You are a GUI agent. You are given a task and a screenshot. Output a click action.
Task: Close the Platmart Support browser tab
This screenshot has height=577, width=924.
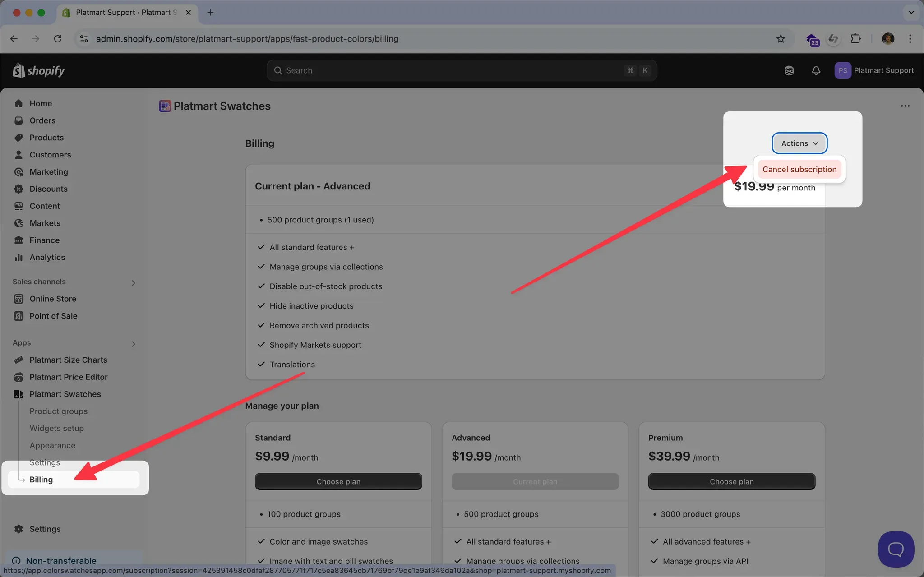pos(188,13)
